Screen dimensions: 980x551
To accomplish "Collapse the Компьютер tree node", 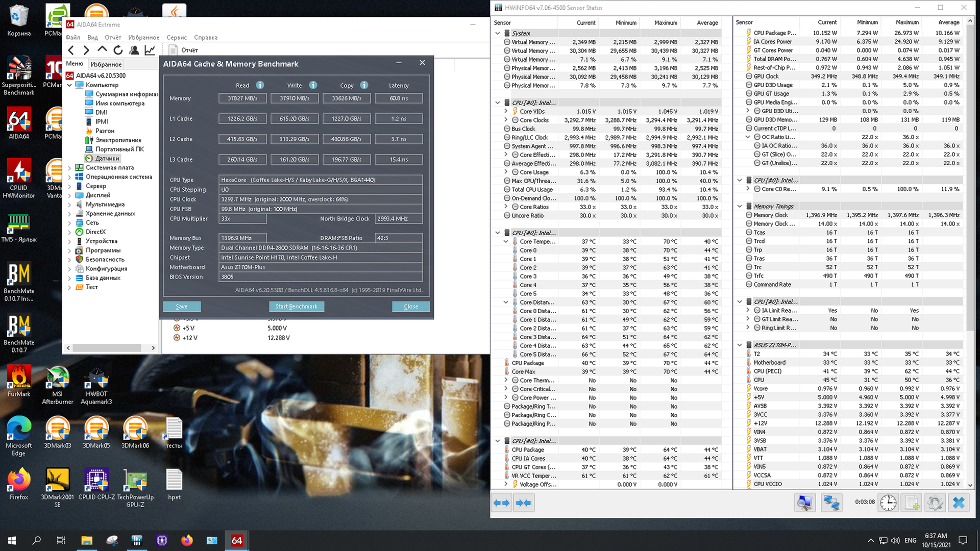I will [x=70, y=85].
